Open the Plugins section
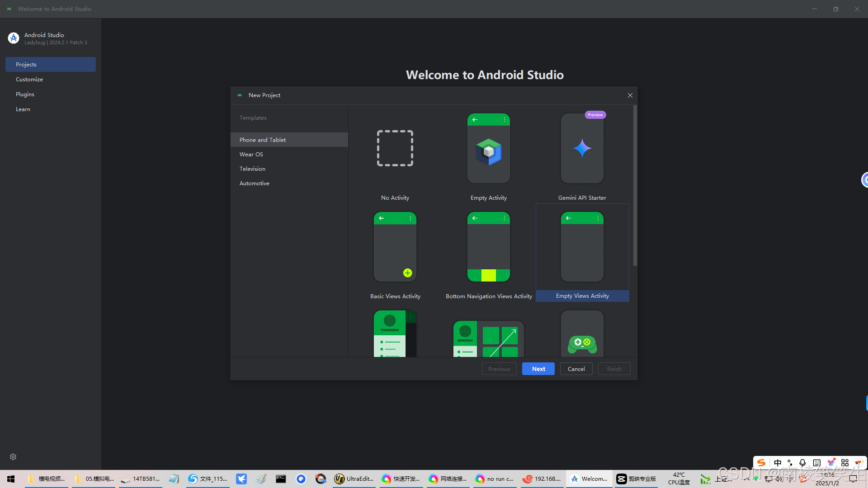The width and height of the screenshot is (868, 488). tap(25, 94)
